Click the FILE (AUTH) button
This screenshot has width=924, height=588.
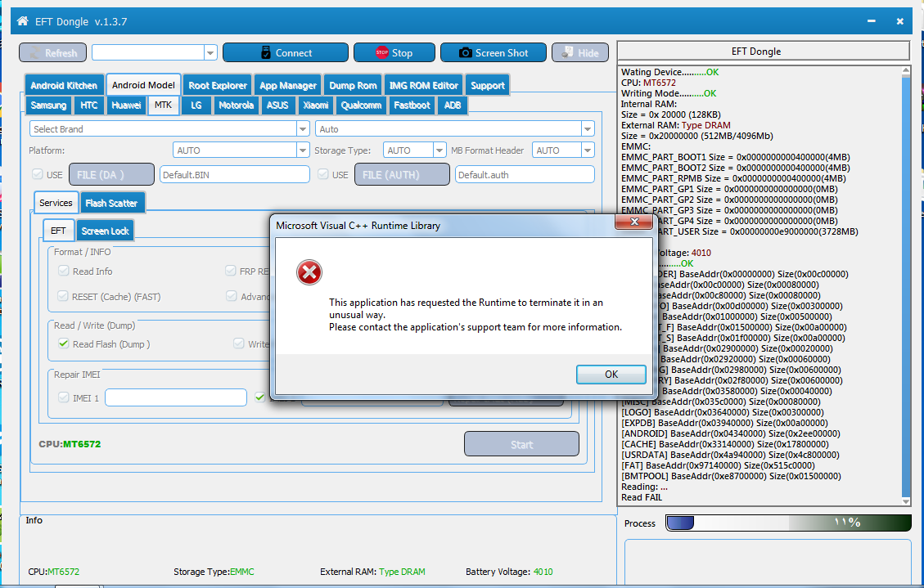click(402, 174)
